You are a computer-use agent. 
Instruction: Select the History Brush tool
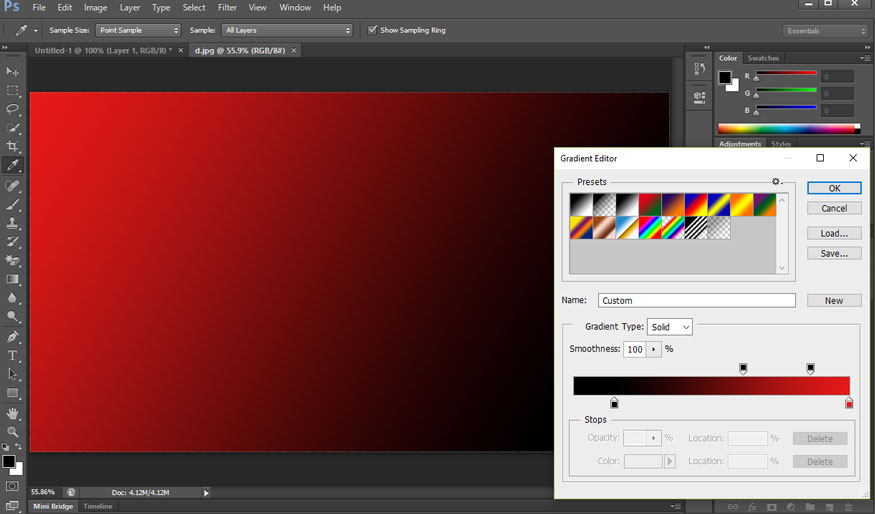12,242
